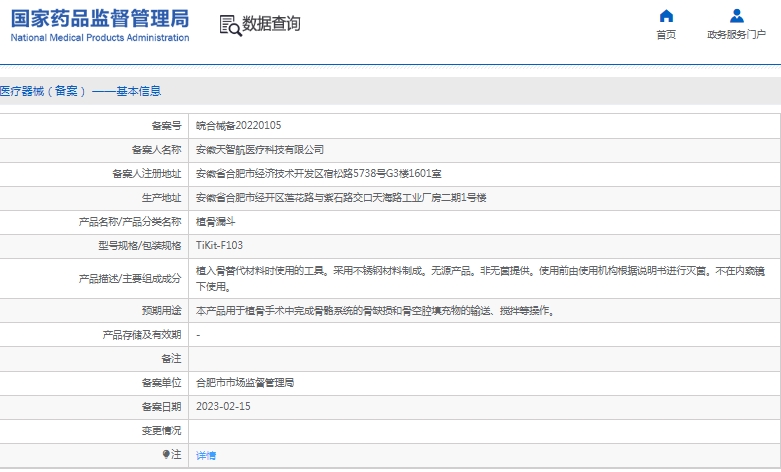Click the 产品描述/主要组成成分 label

[x=130, y=278]
